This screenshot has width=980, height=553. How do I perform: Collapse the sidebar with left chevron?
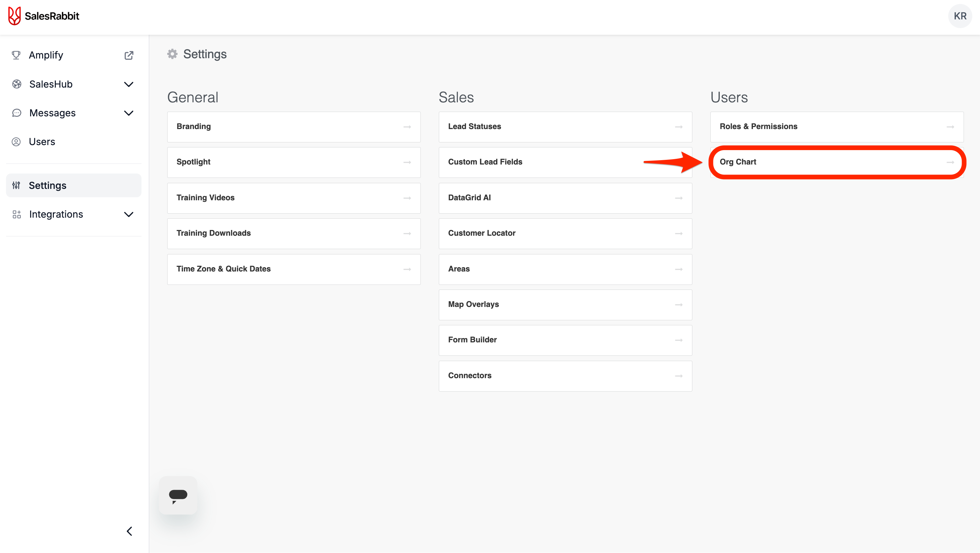(x=129, y=531)
